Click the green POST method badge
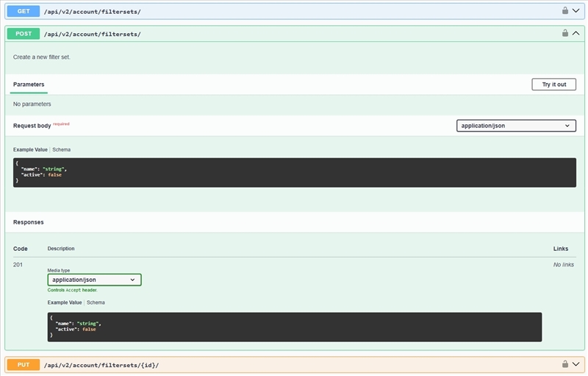 click(23, 34)
